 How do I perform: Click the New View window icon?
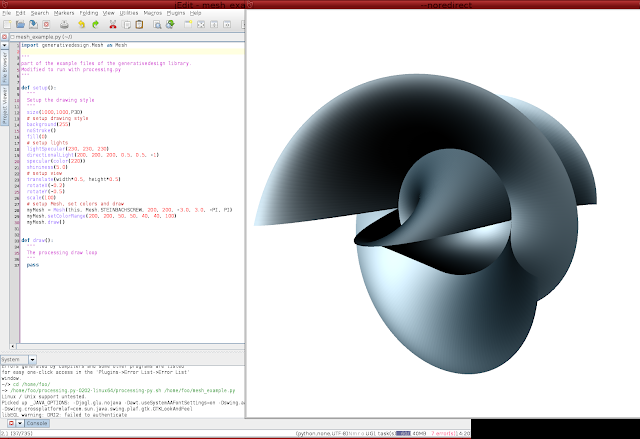tap(188, 24)
